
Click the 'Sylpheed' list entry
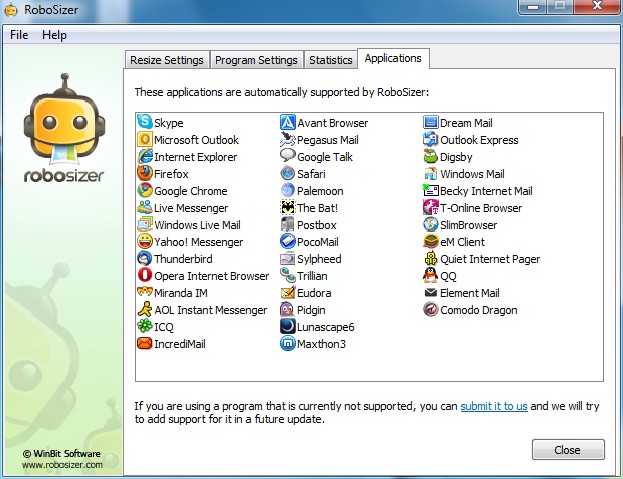tap(311, 259)
